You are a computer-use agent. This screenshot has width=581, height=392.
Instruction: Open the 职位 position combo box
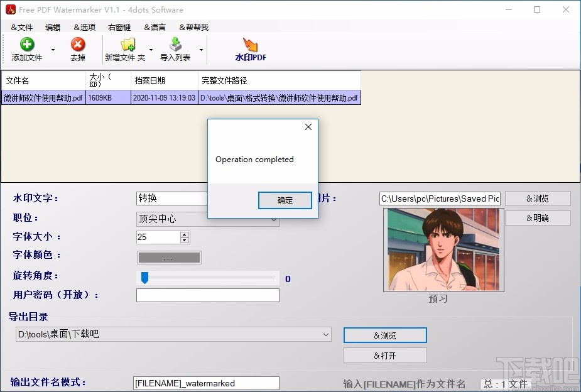click(208, 219)
